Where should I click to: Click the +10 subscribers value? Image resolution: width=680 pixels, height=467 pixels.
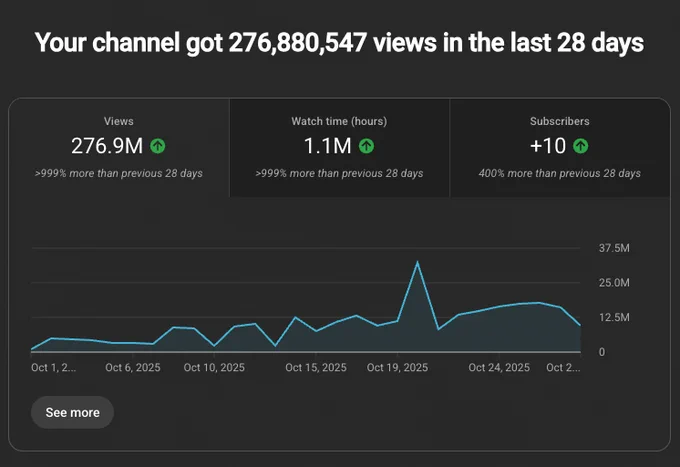(548, 146)
